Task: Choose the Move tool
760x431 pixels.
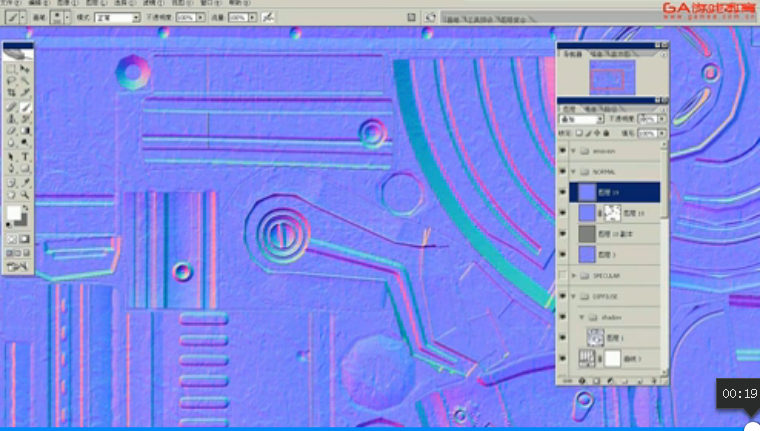Action: 25,69
